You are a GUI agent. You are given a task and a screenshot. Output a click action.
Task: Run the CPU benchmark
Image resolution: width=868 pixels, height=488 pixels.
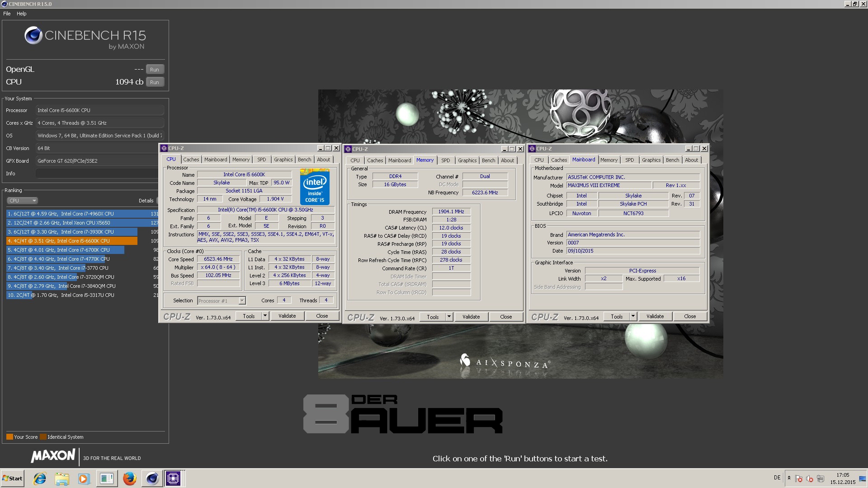coord(155,82)
